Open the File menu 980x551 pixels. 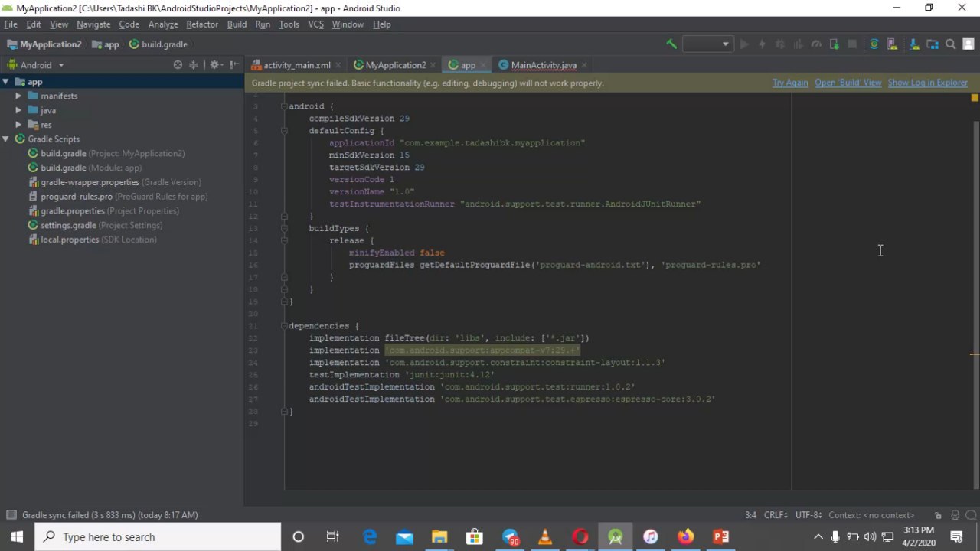point(11,24)
